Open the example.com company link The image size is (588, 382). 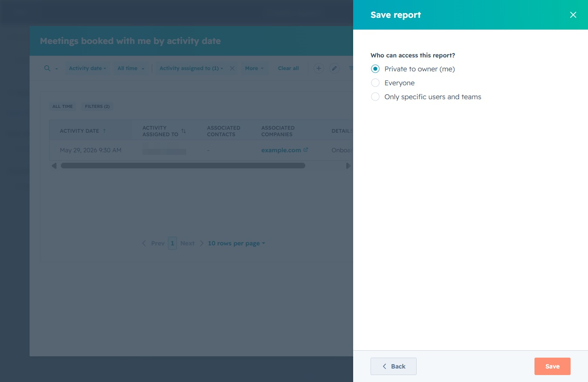281,150
